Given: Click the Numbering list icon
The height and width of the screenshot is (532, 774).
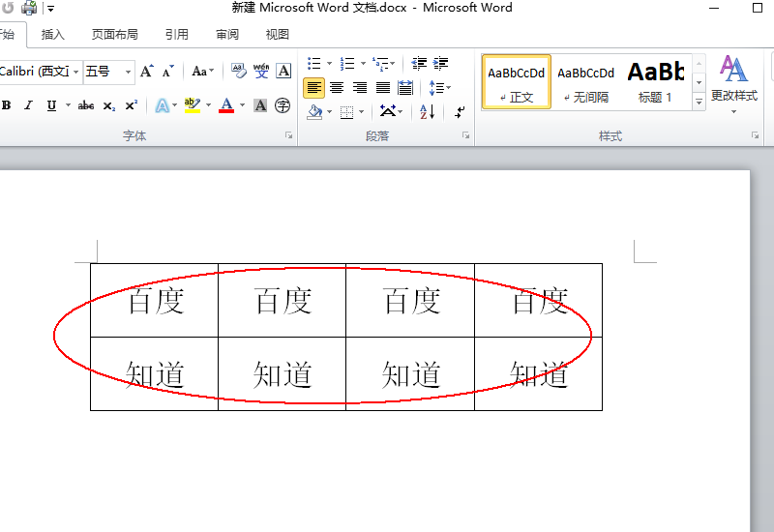Looking at the screenshot, I should point(347,63).
